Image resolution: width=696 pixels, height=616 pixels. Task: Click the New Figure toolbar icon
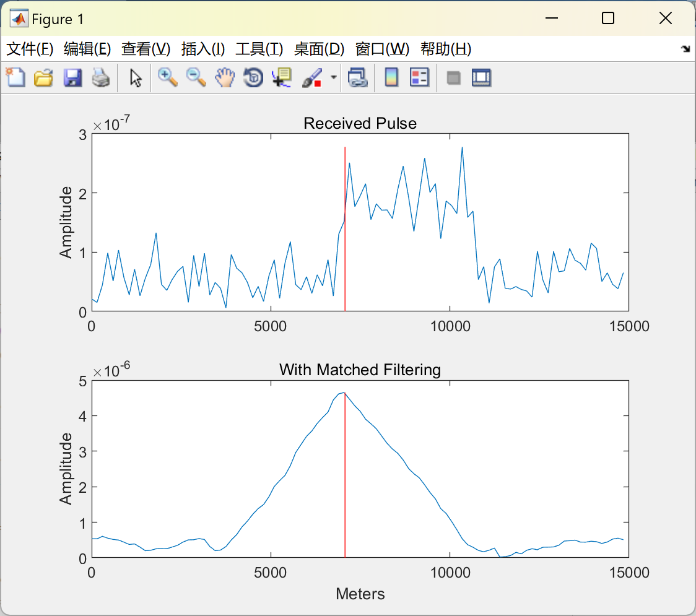click(15, 77)
